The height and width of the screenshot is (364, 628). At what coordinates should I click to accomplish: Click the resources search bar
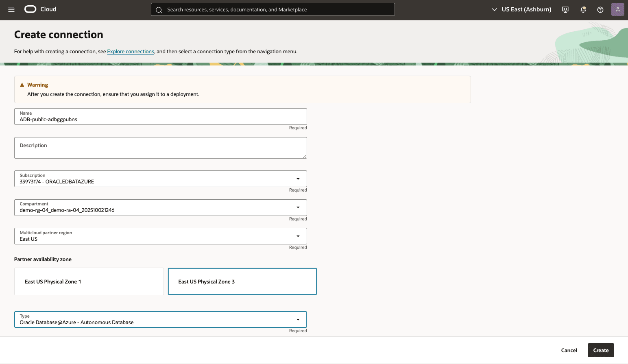[x=273, y=9]
